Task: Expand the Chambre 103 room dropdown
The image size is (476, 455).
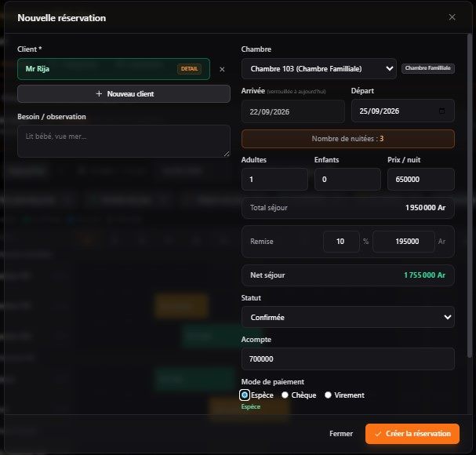Action: coord(318,69)
